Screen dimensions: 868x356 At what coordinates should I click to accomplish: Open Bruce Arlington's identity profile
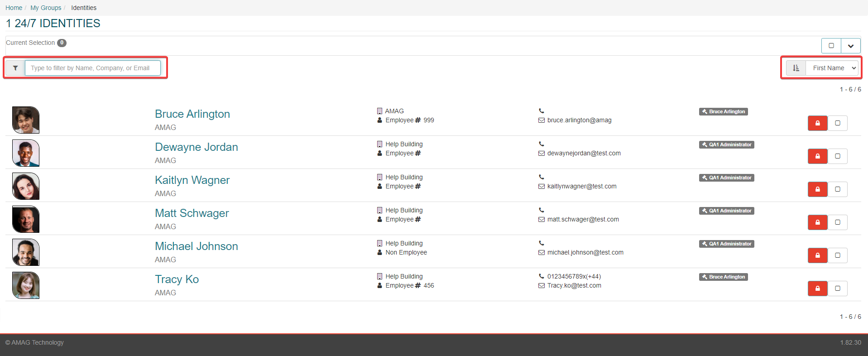tap(192, 114)
